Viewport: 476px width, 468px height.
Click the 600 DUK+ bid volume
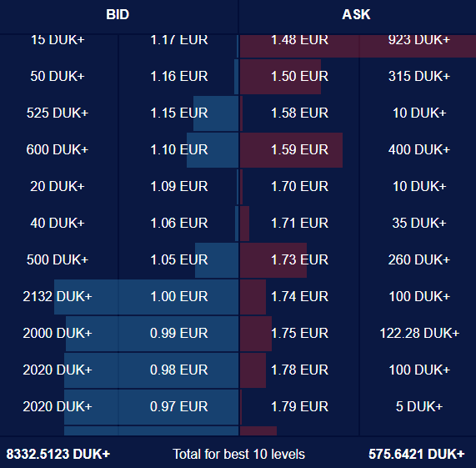58,149
